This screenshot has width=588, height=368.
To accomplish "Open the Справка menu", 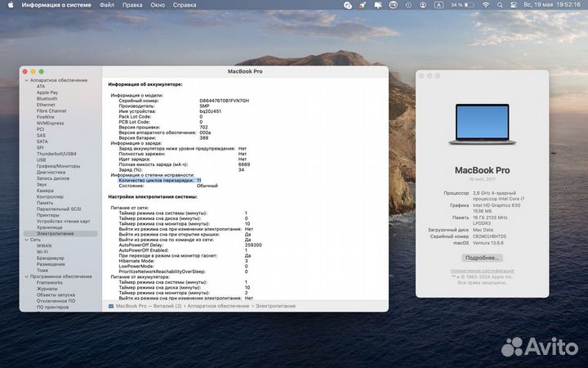I will point(185,5).
